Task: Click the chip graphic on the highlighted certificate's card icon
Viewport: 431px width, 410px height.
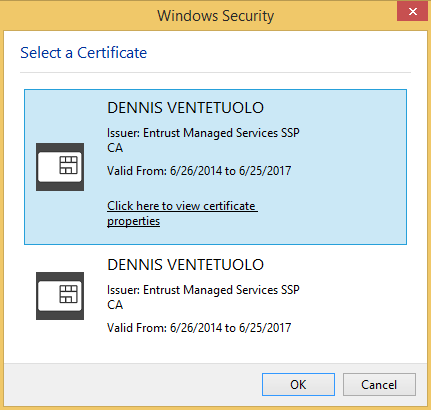Action: click(x=68, y=165)
